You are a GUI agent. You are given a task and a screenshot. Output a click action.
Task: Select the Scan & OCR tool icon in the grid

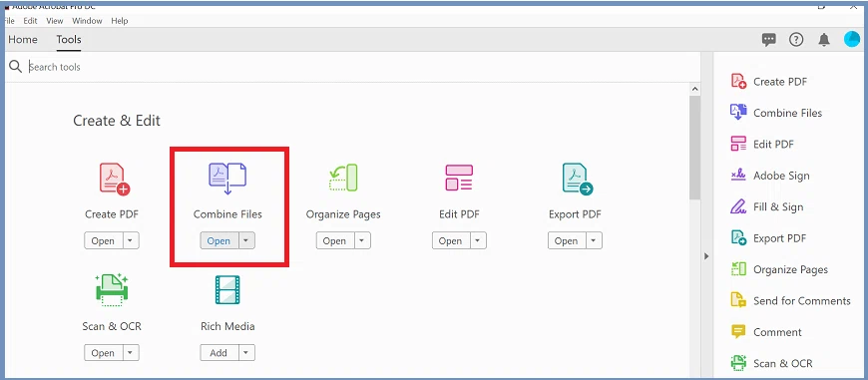point(112,290)
